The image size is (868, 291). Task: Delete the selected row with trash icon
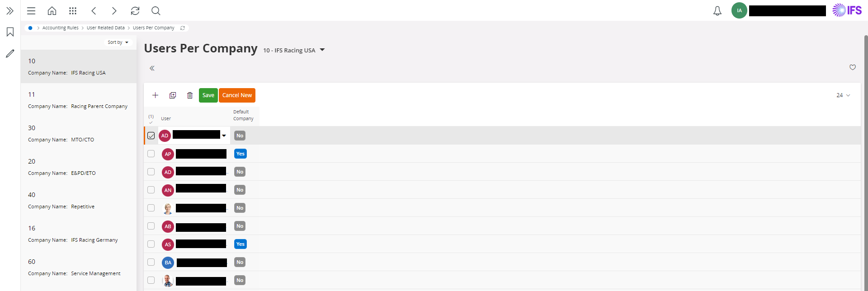click(x=190, y=95)
